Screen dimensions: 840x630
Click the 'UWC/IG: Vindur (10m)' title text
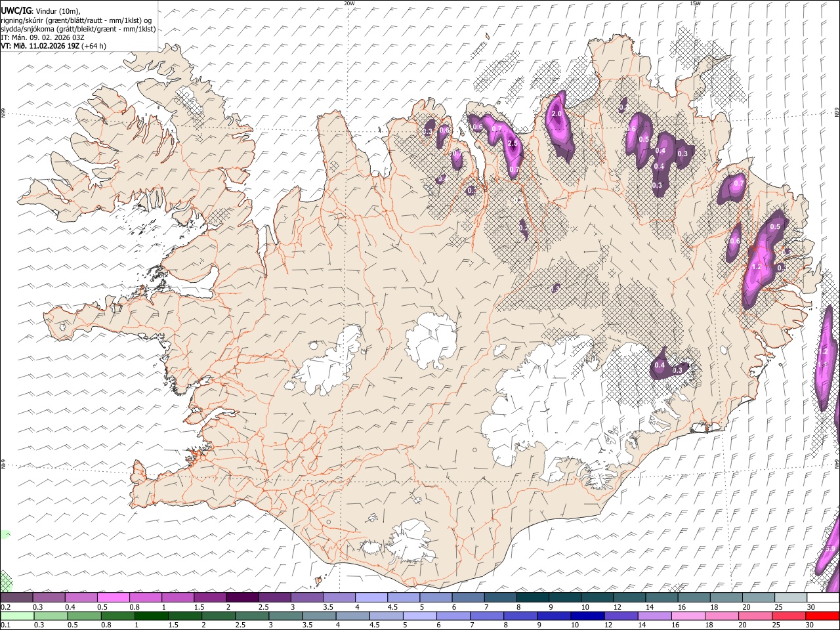(x=40, y=11)
